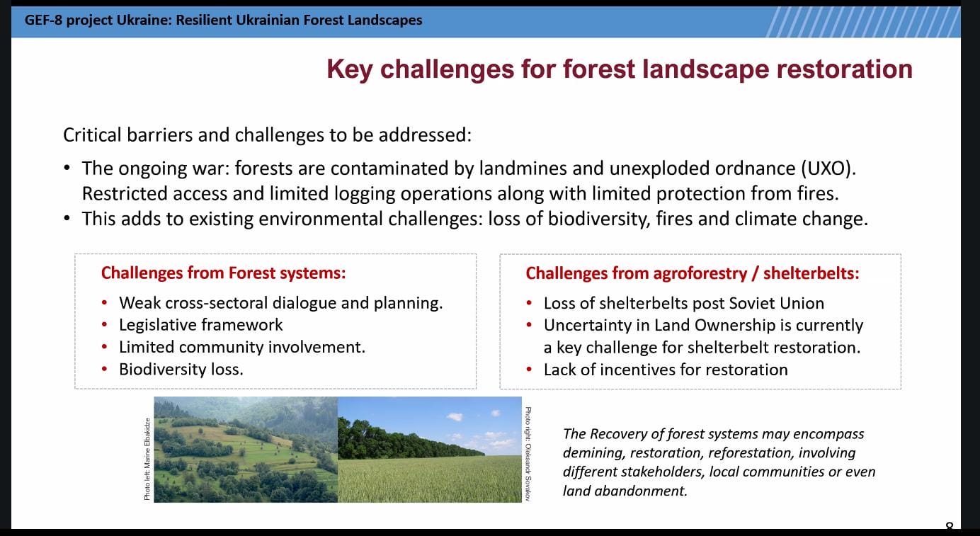Click the diagonal stripes decoration in header bar

pos(862,21)
